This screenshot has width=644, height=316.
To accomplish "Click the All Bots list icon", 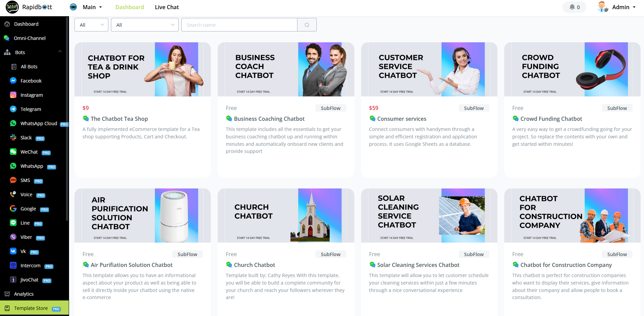I will (x=14, y=67).
